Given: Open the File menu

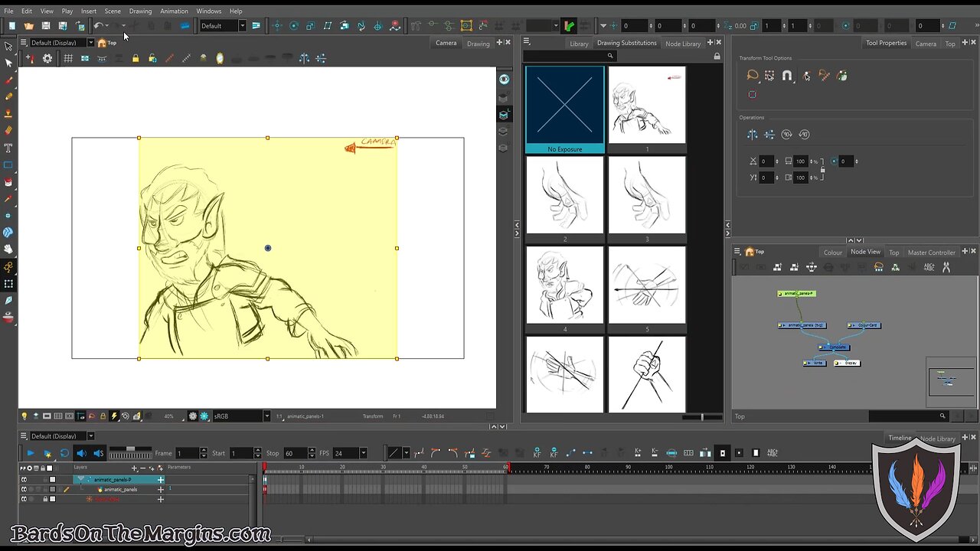Looking at the screenshot, I should [8, 11].
